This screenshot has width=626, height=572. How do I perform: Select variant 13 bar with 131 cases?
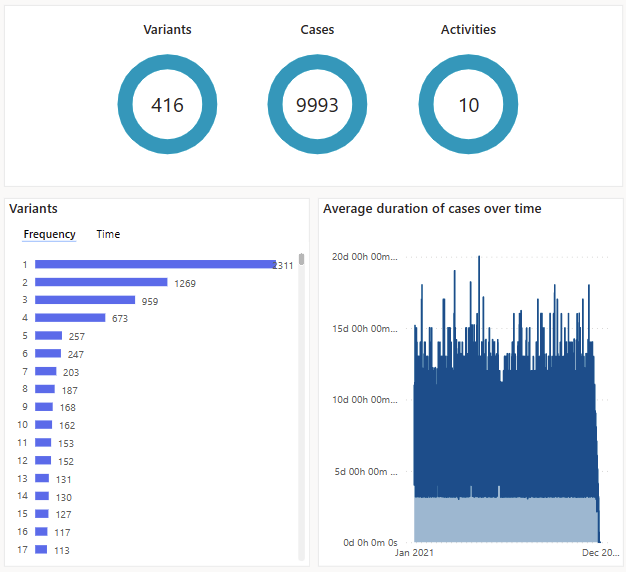pos(43,478)
